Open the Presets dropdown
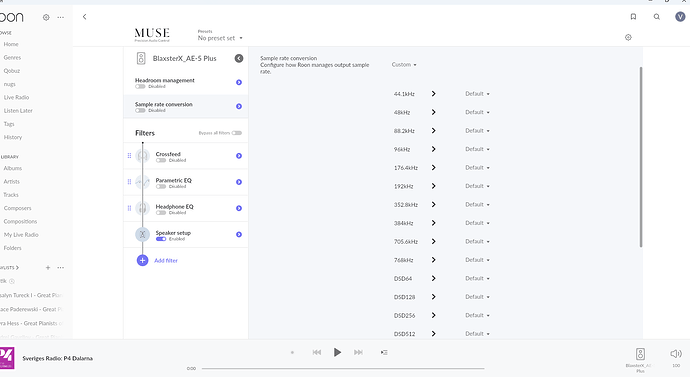This screenshot has width=690, height=377. 220,38
